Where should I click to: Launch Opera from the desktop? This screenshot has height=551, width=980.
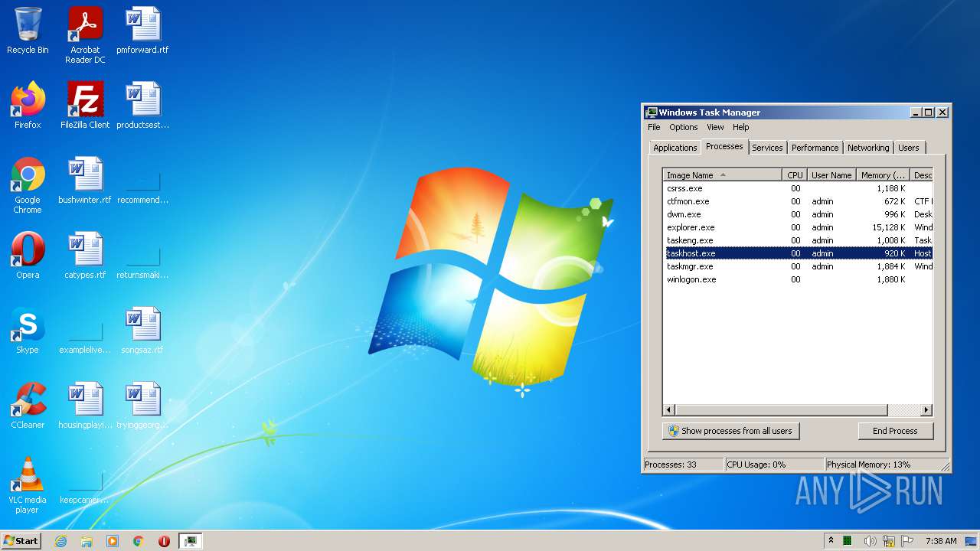pos(28,256)
